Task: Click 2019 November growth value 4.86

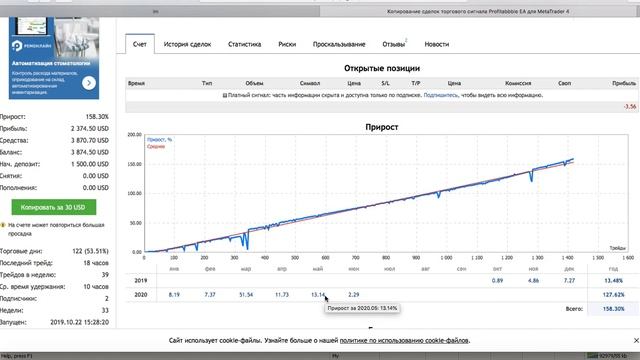Action: point(533,281)
